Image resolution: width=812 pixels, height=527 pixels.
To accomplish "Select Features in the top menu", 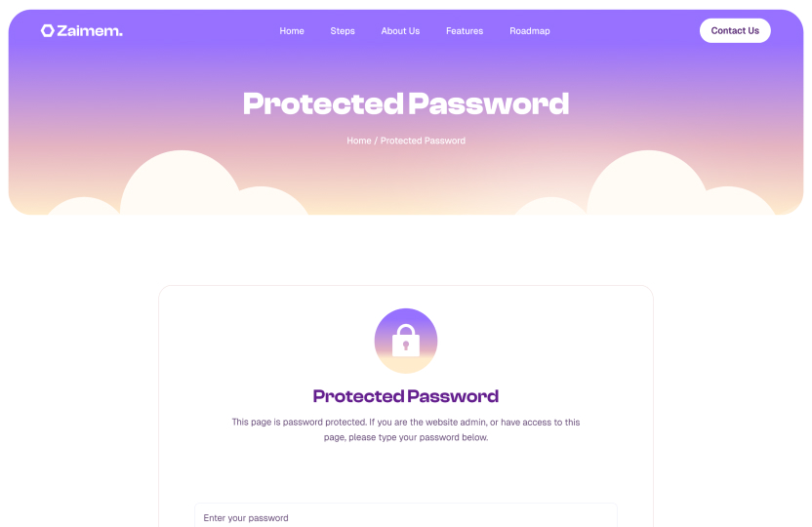I will (465, 31).
